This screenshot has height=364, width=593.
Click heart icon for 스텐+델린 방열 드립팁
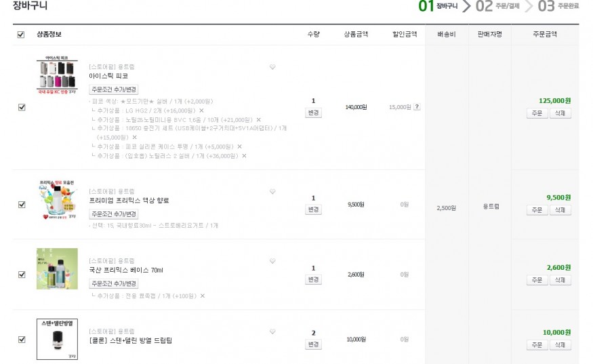[x=272, y=331]
